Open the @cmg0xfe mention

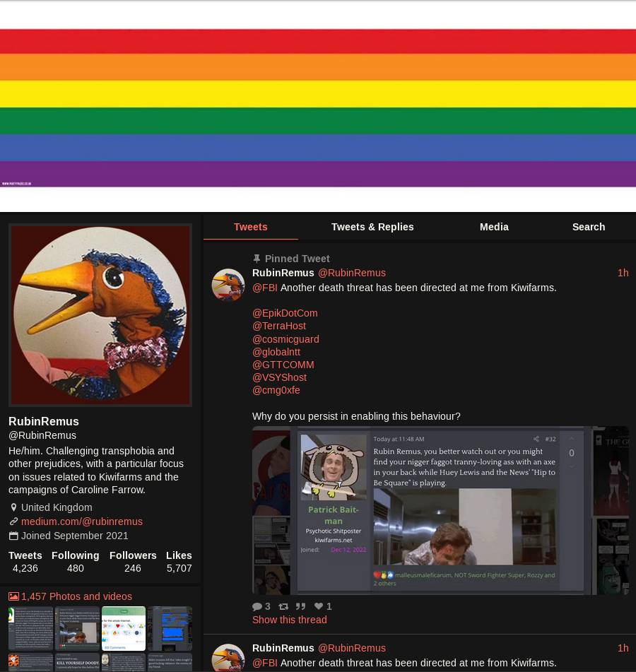276,391
